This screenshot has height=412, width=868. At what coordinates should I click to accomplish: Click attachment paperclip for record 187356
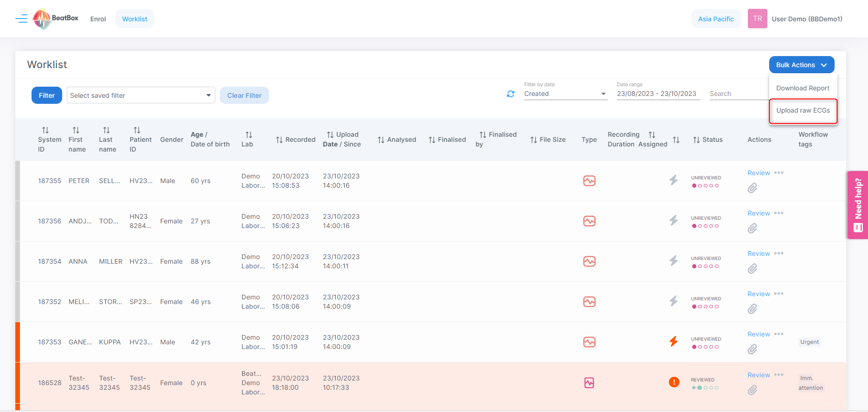click(752, 228)
